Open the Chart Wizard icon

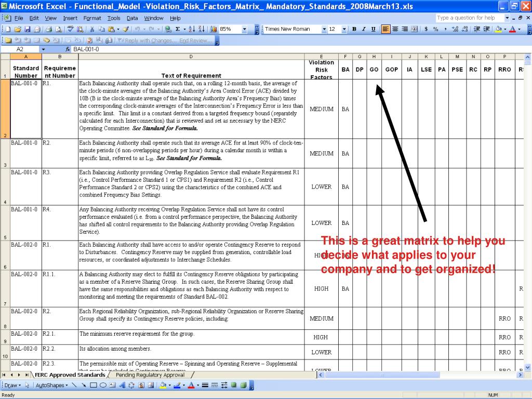[214, 30]
